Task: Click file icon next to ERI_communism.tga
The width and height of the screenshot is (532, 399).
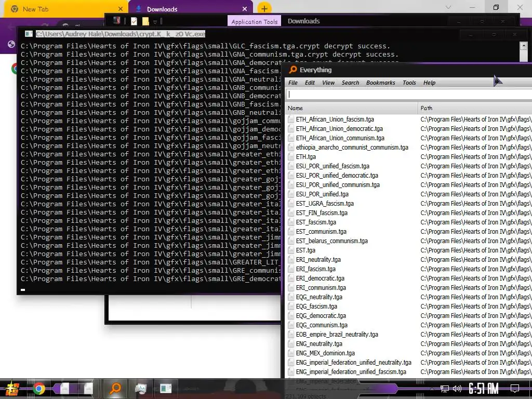Action: coord(291,288)
